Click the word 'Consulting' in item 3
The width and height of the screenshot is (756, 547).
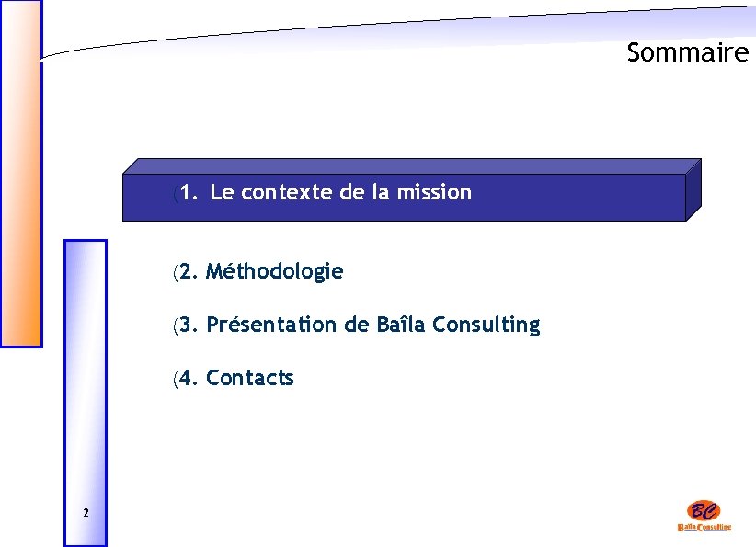486,325
